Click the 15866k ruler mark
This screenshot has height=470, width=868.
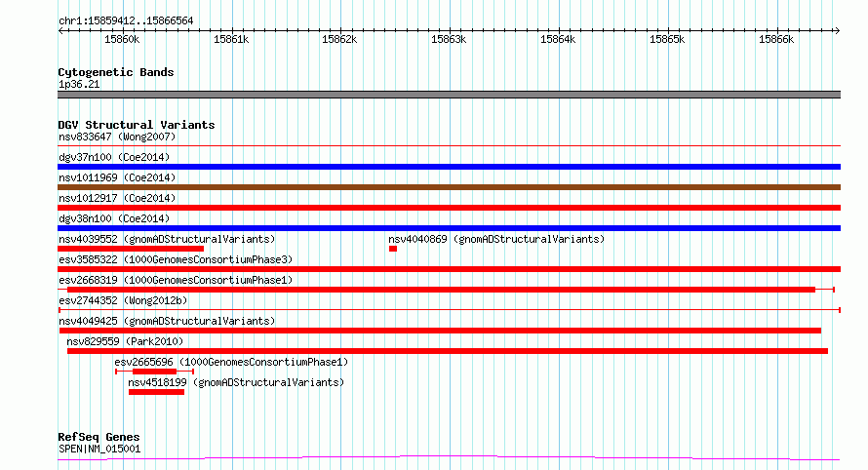click(x=776, y=39)
